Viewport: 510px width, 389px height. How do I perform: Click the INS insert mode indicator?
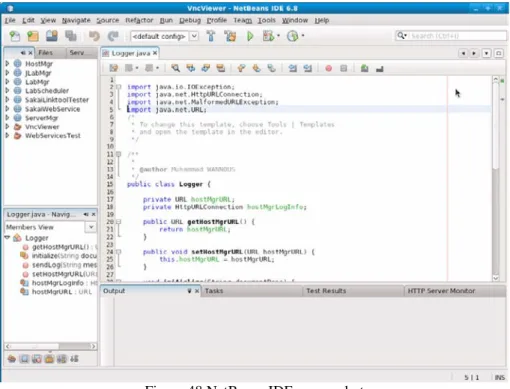(x=499, y=377)
